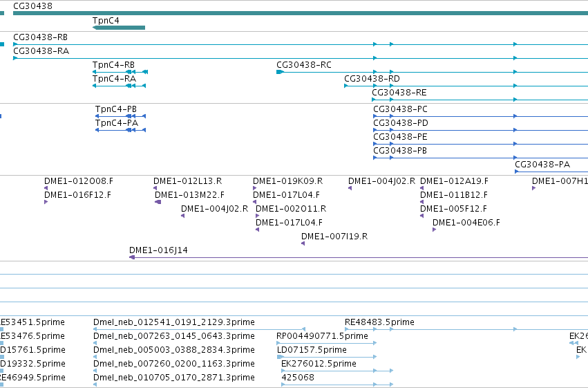
Task: Open EST Dmel_neb_007260_0200_1163.3prime
Action: [x=95, y=371]
